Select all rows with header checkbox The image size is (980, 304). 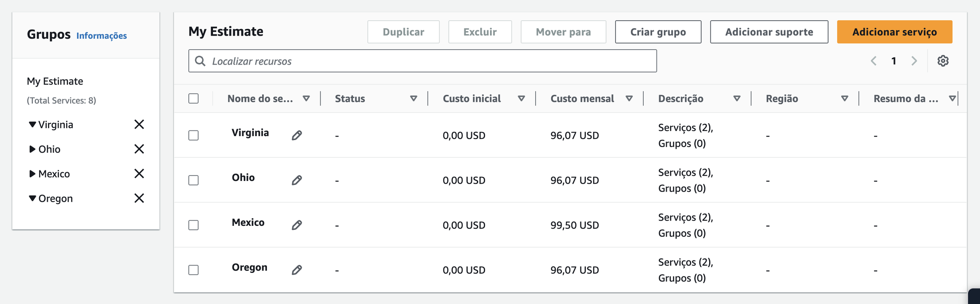click(193, 98)
